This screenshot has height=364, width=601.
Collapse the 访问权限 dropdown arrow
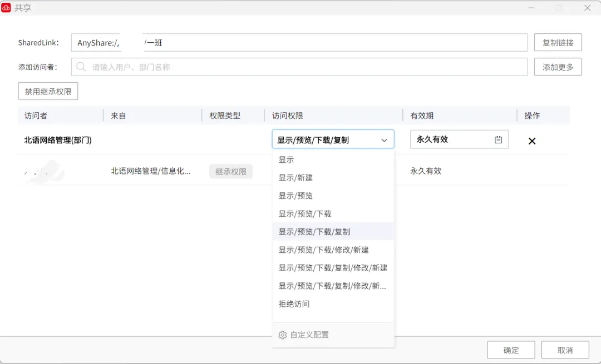point(384,140)
